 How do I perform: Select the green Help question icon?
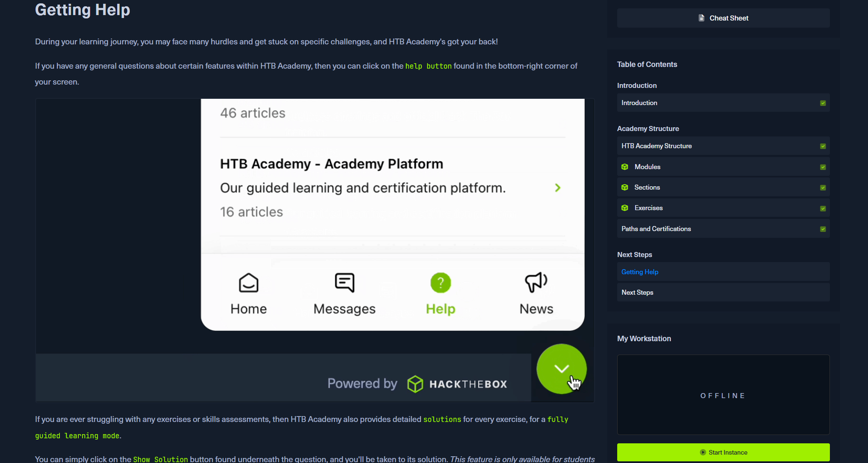[x=440, y=283]
